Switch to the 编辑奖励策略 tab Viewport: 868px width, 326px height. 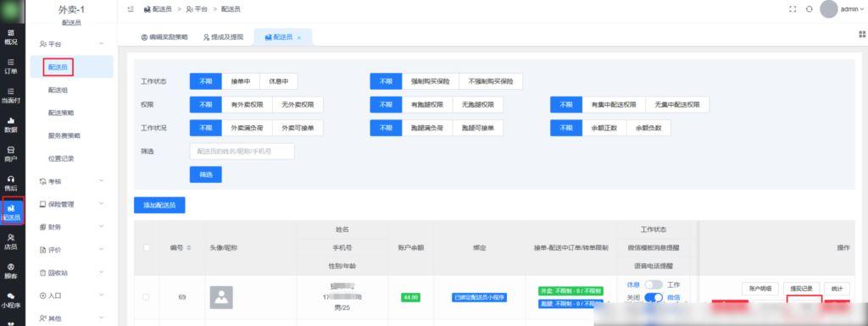tap(164, 37)
